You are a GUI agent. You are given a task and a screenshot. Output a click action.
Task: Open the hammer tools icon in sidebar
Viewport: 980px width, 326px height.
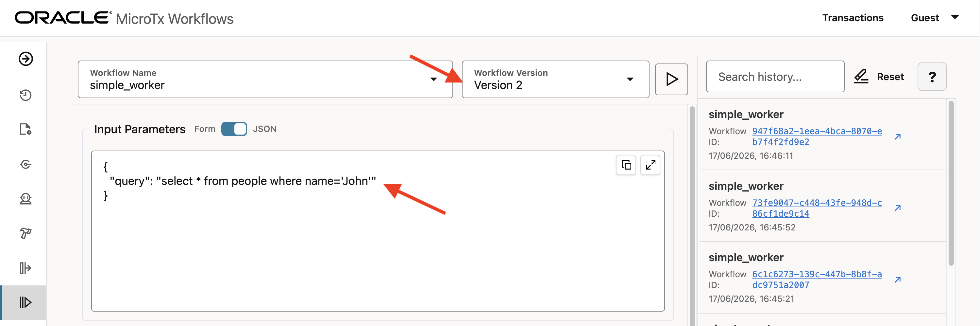click(25, 233)
